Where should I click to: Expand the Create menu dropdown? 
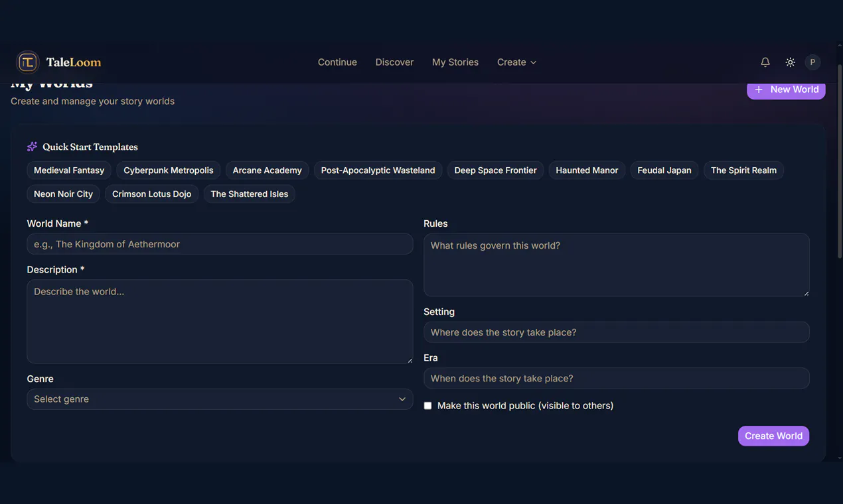[x=516, y=62]
